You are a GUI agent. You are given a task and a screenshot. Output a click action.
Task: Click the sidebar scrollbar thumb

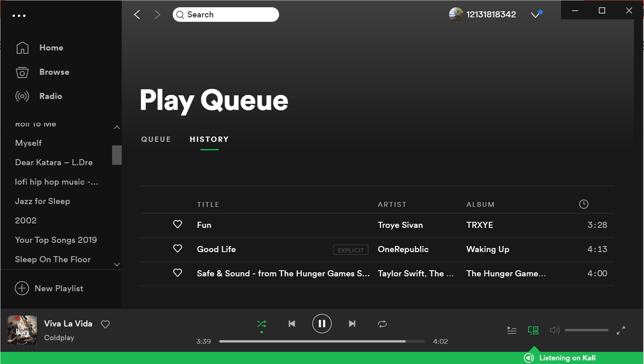117,155
